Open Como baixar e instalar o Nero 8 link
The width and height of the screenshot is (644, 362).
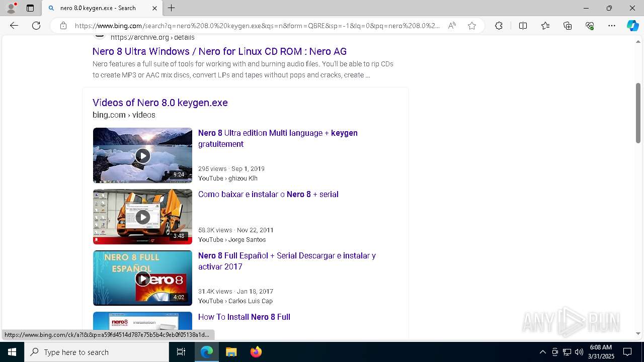[x=268, y=195]
